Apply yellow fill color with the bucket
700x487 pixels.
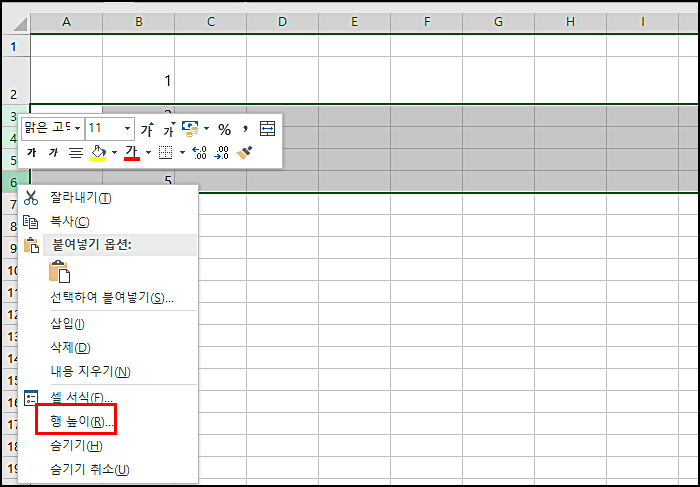coord(98,153)
